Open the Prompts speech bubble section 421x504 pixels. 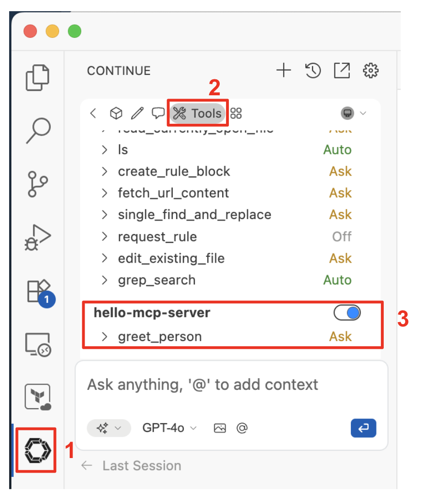pyautogui.click(x=158, y=113)
